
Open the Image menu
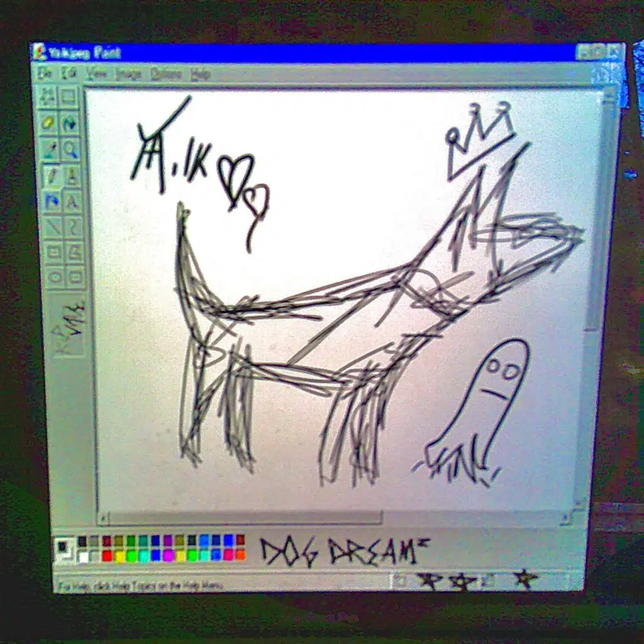click(x=128, y=74)
